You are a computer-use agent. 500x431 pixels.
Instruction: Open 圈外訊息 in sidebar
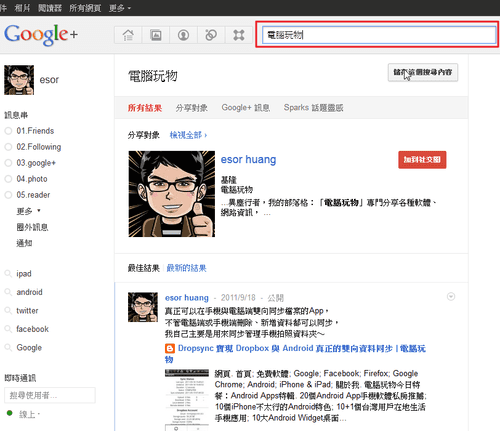click(32, 227)
